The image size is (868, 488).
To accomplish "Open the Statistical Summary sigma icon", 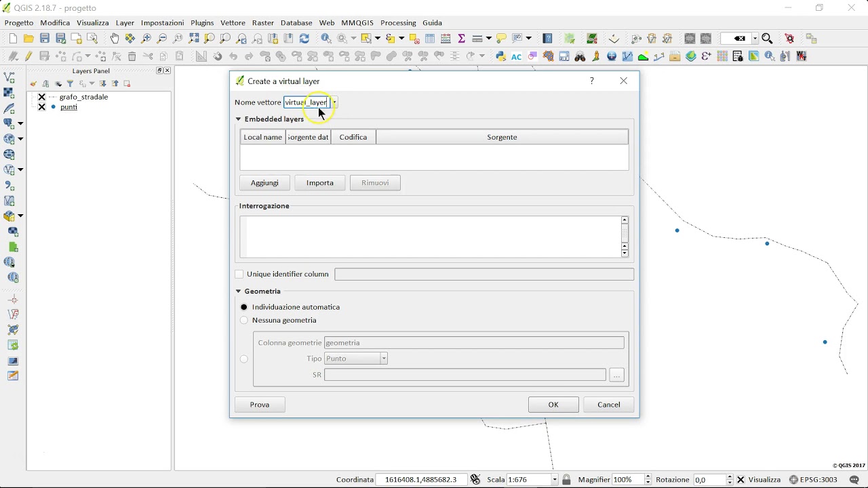I will click(462, 39).
